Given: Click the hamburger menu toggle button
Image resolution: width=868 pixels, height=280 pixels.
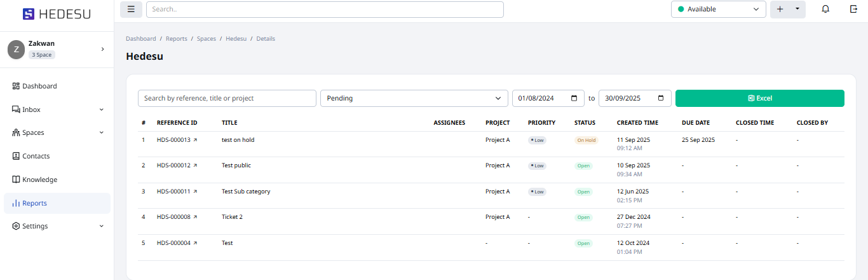Looking at the screenshot, I should 131,9.
